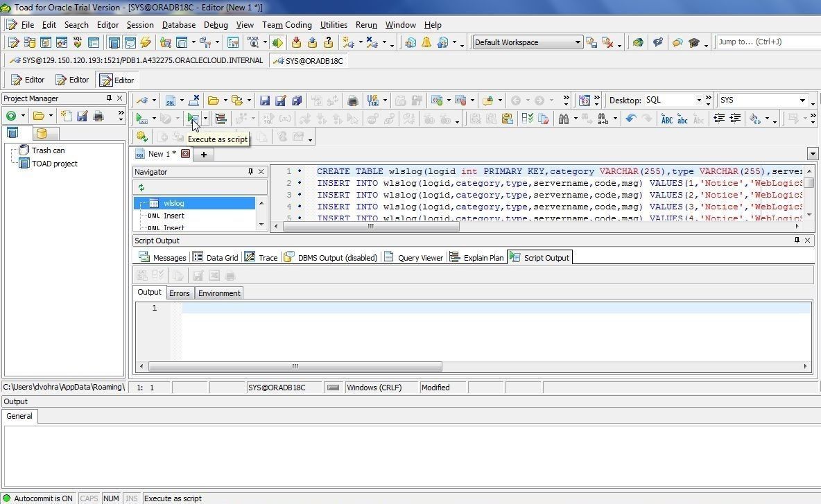Toggle the pin on the Navigator panel
Screen dimensions: 821x504
point(250,172)
